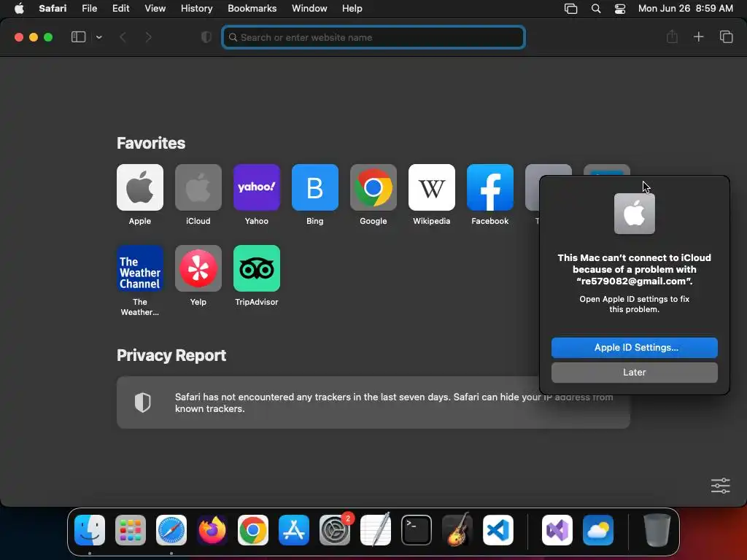Open the Yelp favorite tile
The height and width of the screenshot is (560, 747).
coord(198,268)
